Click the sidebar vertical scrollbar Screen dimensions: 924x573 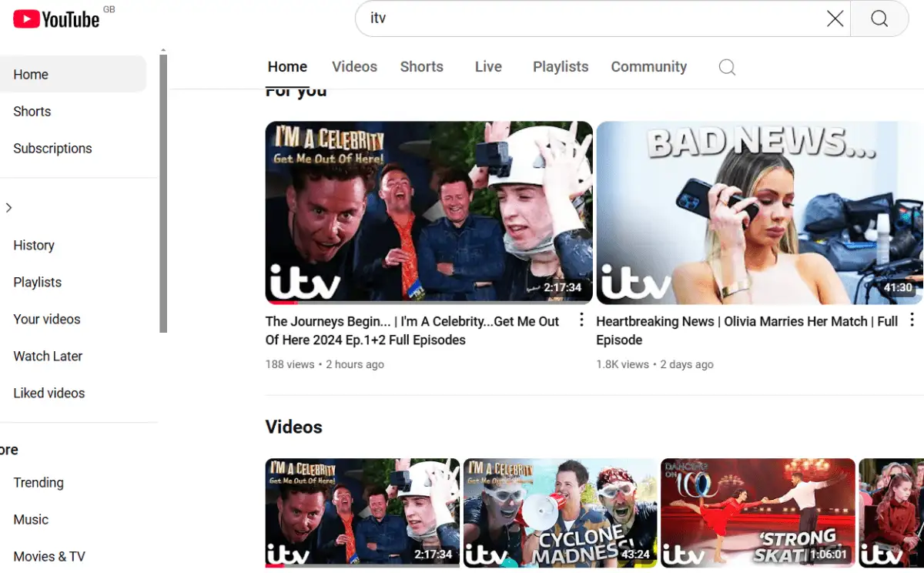[x=163, y=193]
